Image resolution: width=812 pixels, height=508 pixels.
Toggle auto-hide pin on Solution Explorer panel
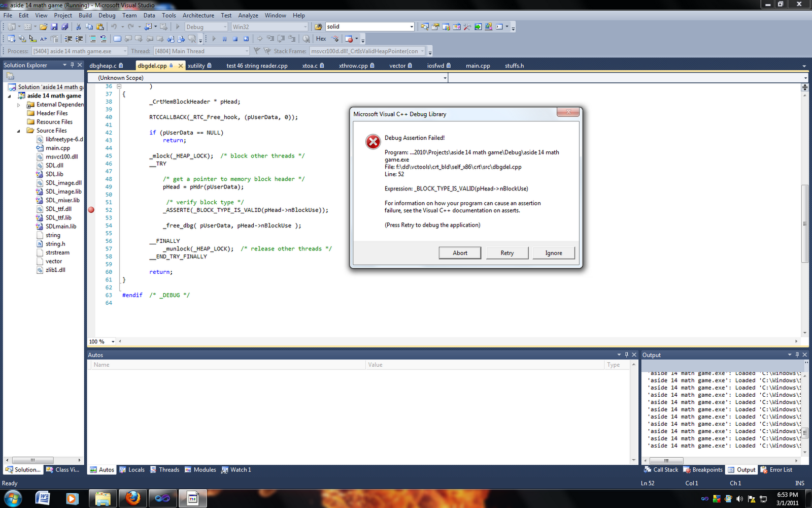pyautogui.click(x=72, y=65)
